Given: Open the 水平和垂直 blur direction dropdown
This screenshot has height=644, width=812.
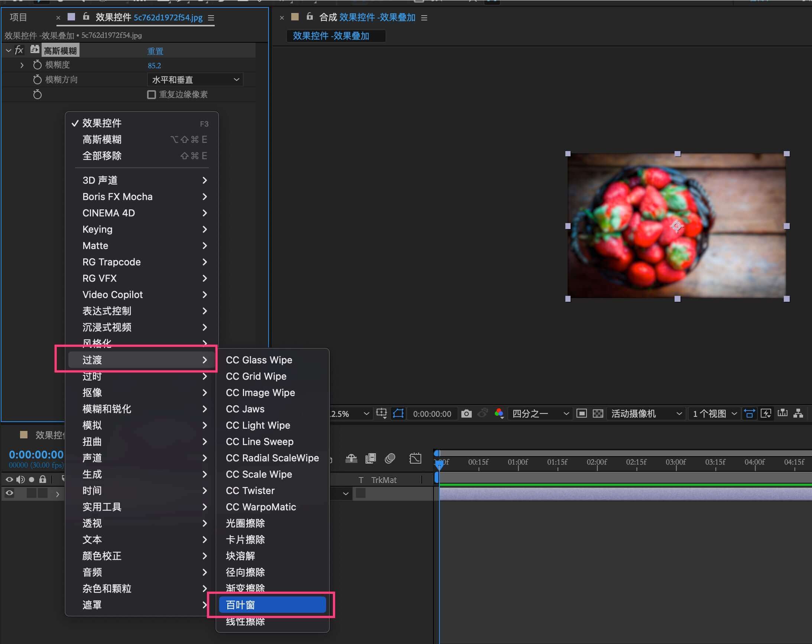Looking at the screenshot, I should tap(195, 80).
